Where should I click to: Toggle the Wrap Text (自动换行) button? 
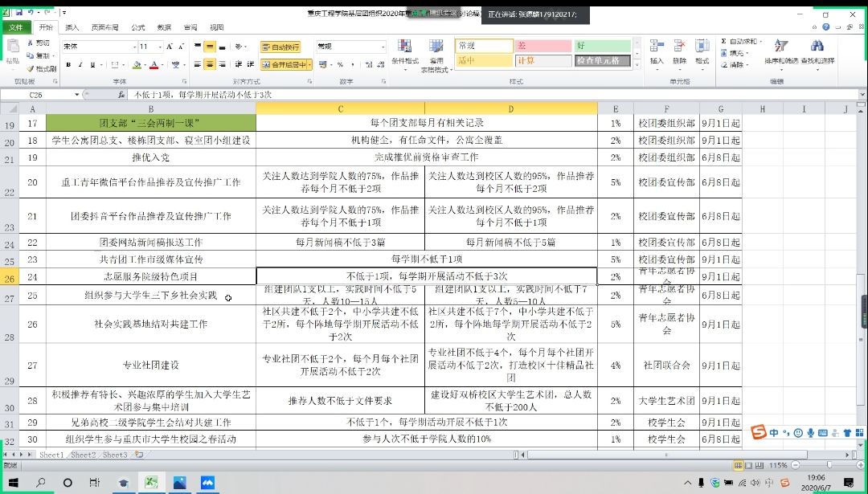point(280,47)
